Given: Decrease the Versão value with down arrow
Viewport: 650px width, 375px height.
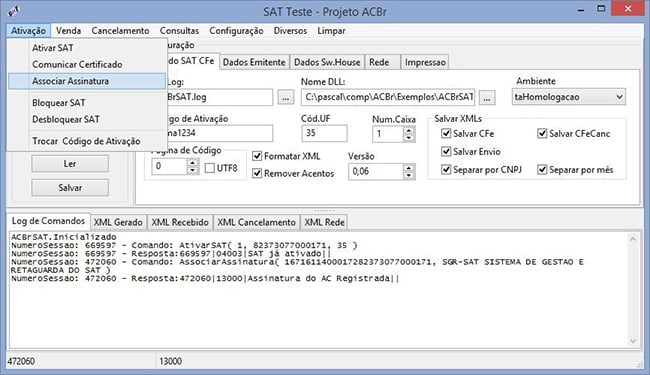Looking at the screenshot, I should point(409,175).
